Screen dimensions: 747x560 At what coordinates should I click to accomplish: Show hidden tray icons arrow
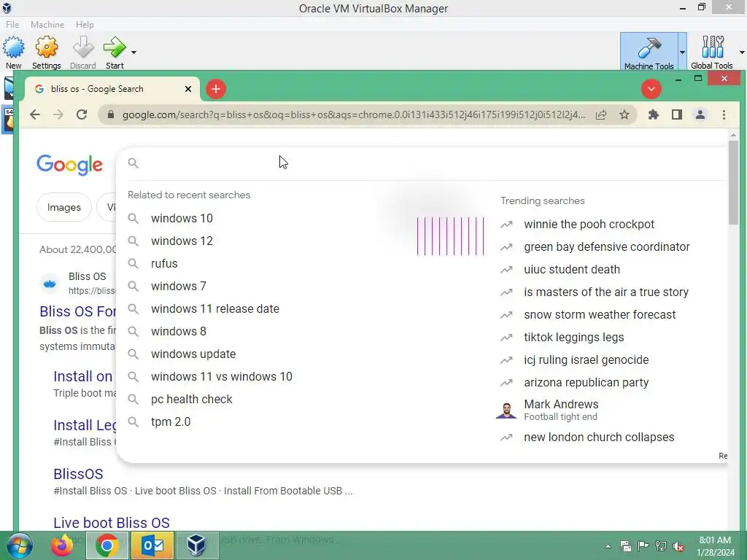[608, 546]
